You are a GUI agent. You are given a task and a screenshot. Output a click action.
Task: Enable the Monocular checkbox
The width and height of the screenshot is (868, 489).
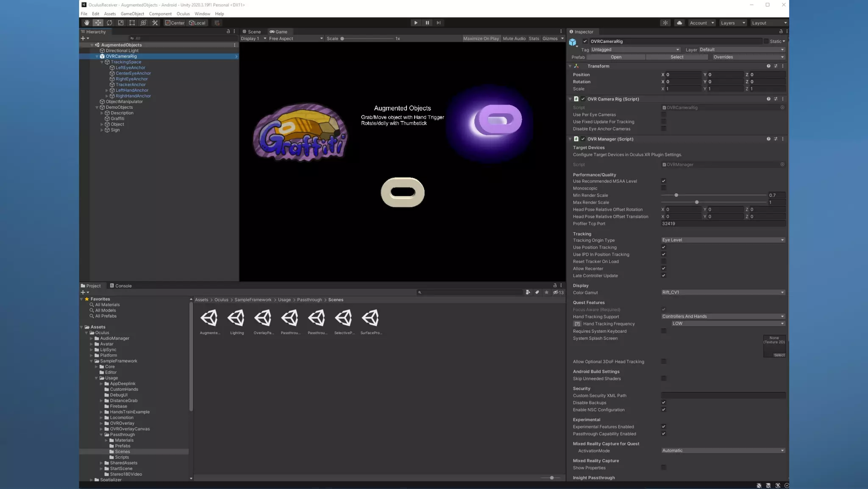coord(663,188)
